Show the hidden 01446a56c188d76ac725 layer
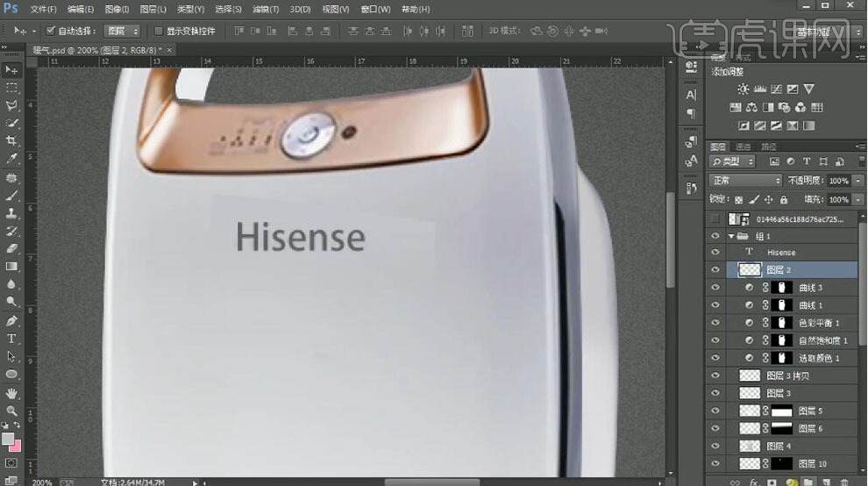The height and width of the screenshot is (486, 868). [715, 219]
